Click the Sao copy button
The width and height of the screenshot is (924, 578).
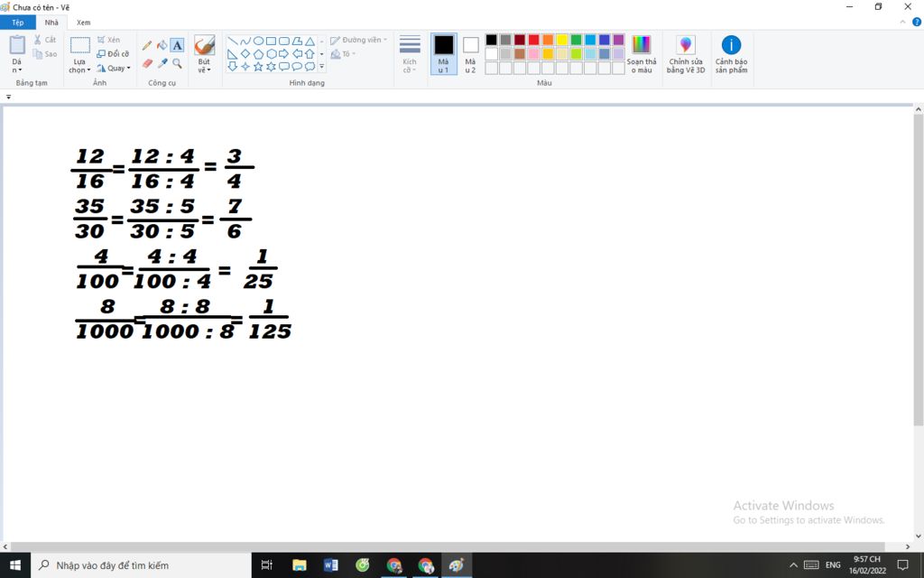point(45,54)
